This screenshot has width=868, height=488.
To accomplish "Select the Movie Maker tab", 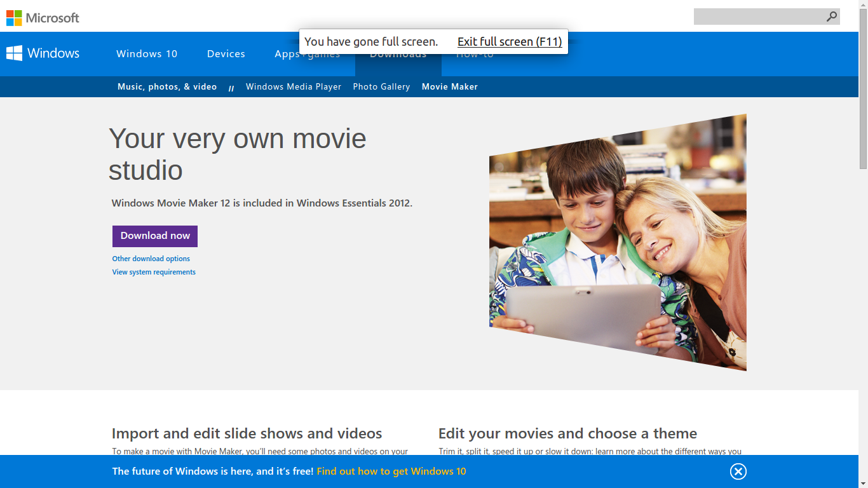I will pyautogui.click(x=450, y=86).
